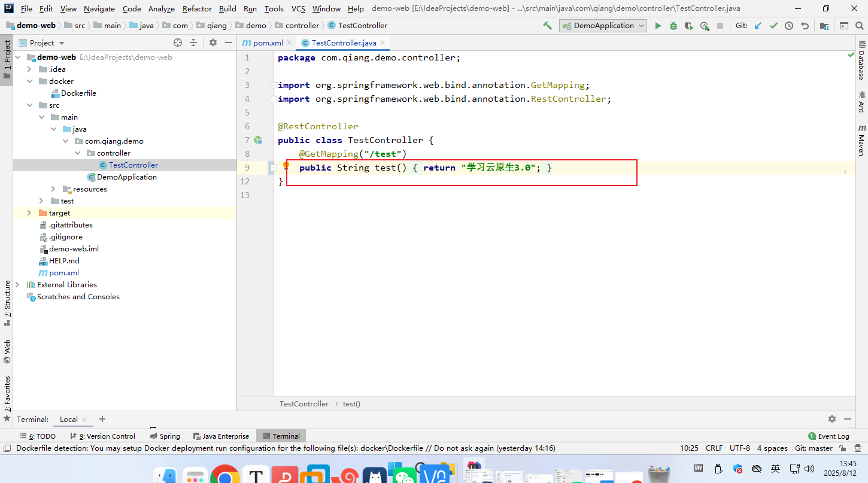The width and height of the screenshot is (868, 483).
Task: Open the Maven tool window
Action: 861,141
